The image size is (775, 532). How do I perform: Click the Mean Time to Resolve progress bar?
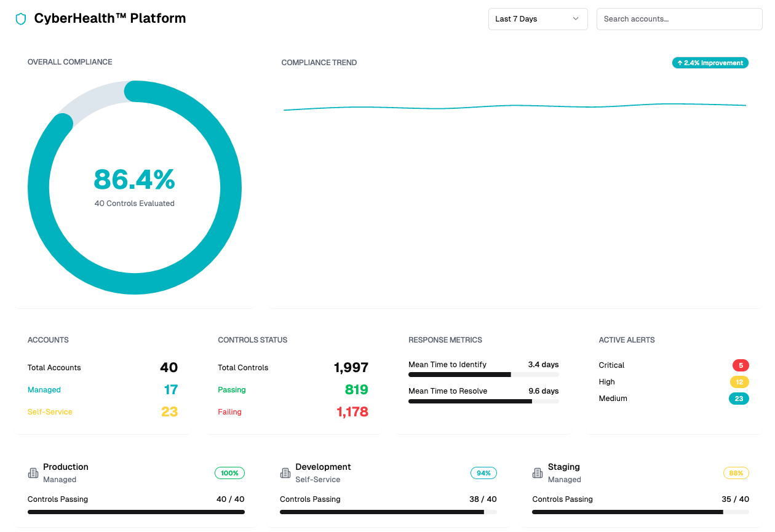click(x=483, y=401)
